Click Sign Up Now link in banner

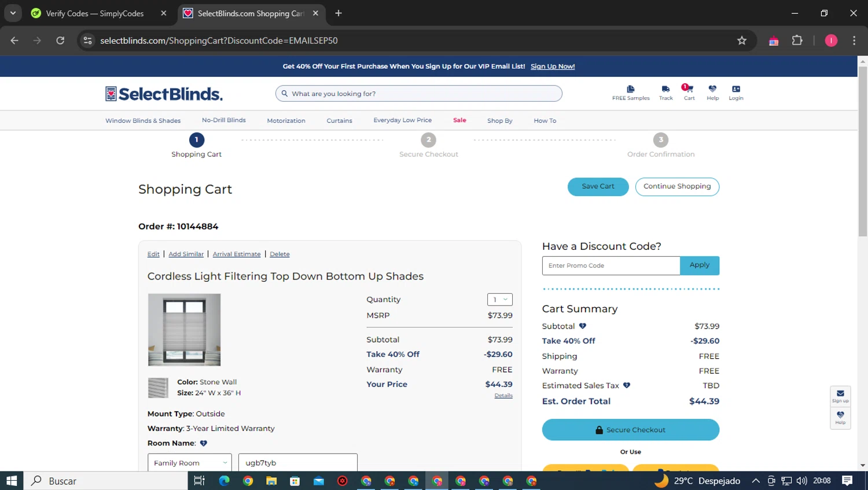(x=553, y=67)
